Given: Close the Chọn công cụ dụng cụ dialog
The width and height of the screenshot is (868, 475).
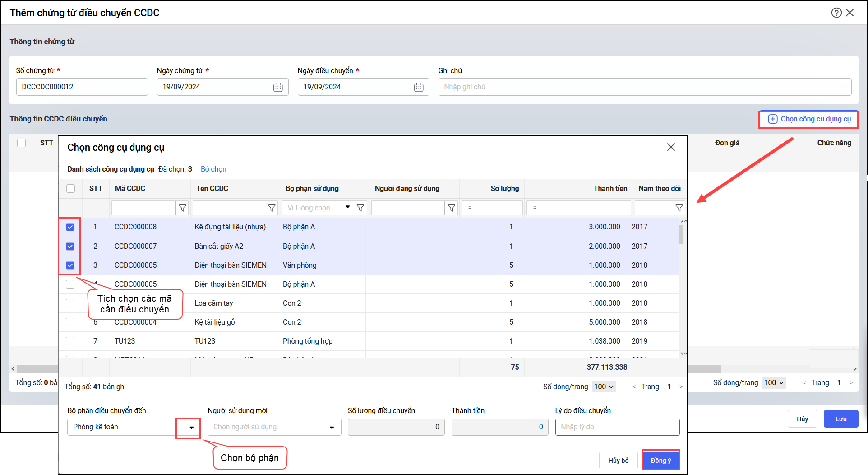Looking at the screenshot, I should click(671, 147).
